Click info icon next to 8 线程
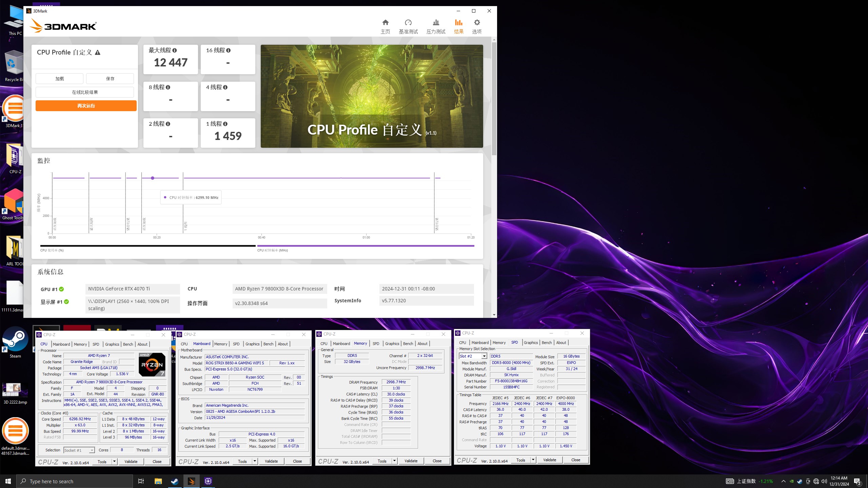The image size is (868, 488). coord(168,87)
